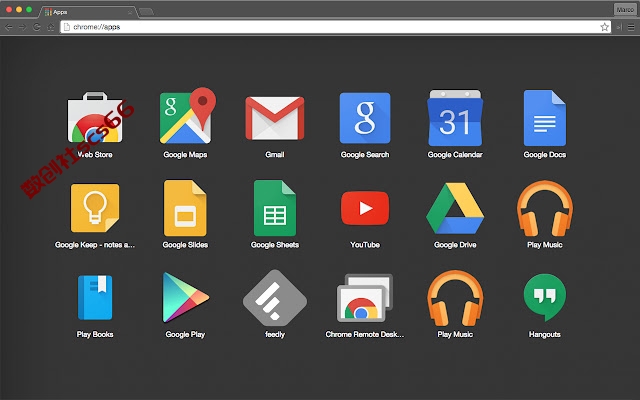Image resolution: width=640 pixels, height=400 pixels.
Task: Launch the Hangouts app
Action: (544, 298)
